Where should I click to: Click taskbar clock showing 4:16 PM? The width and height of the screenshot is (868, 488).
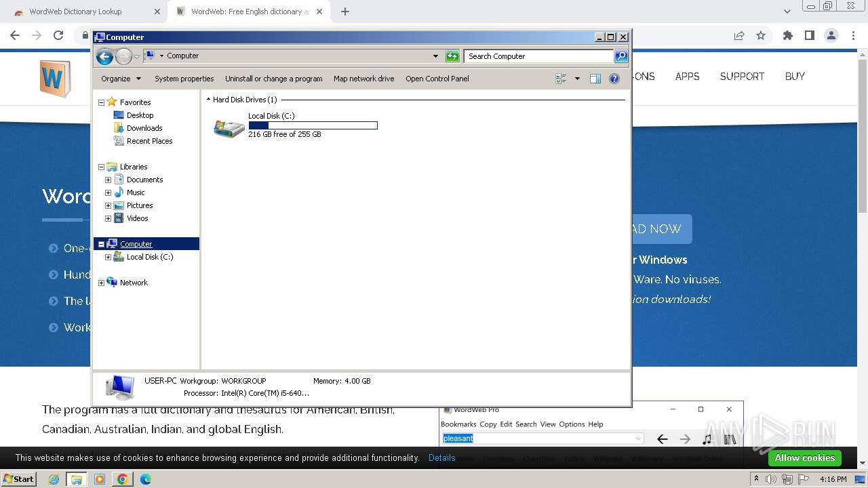click(833, 479)
